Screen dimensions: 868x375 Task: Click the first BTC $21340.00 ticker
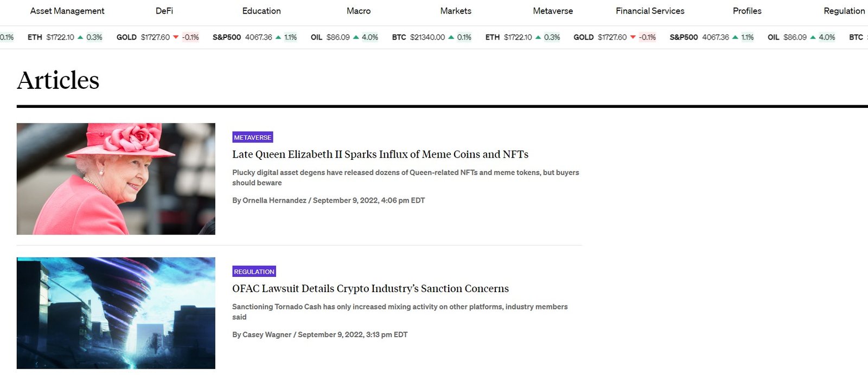point(432,37)
